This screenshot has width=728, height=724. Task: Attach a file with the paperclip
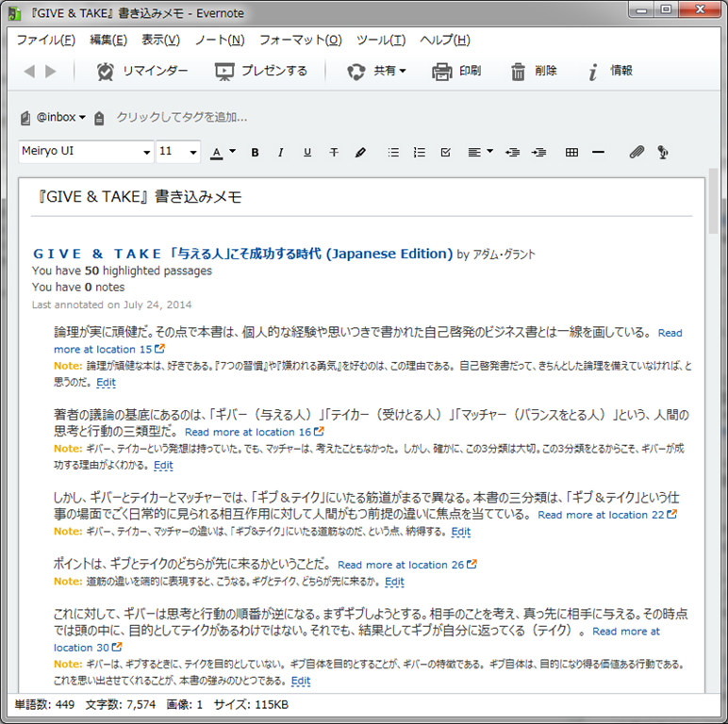(x=637, y=152)
